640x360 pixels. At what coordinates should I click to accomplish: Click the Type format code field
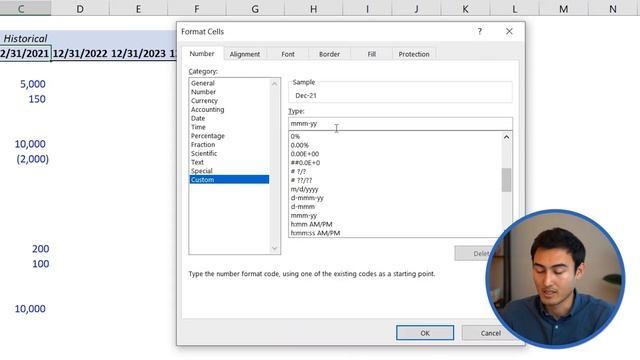400,124
